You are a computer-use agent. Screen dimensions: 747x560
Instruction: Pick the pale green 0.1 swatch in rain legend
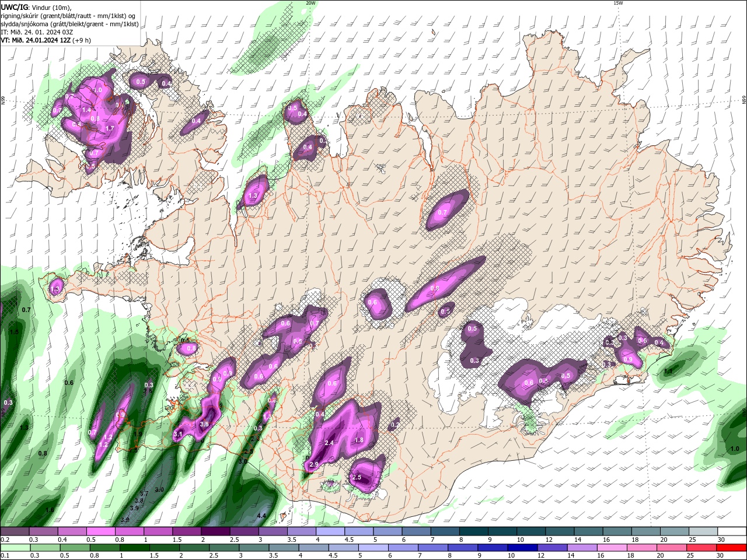(15, 548)
